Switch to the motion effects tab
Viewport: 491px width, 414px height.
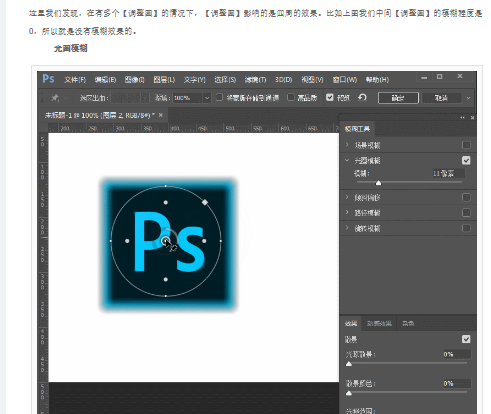pos(379,323)
